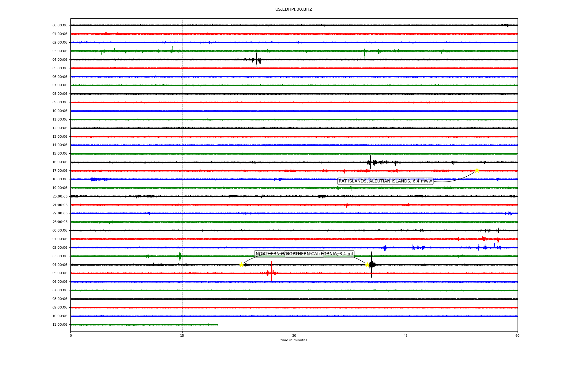This screenshot has width=588, height=368.
Task: Select the 16:00:06 trace time label
Action: click(x=60, y=162)
